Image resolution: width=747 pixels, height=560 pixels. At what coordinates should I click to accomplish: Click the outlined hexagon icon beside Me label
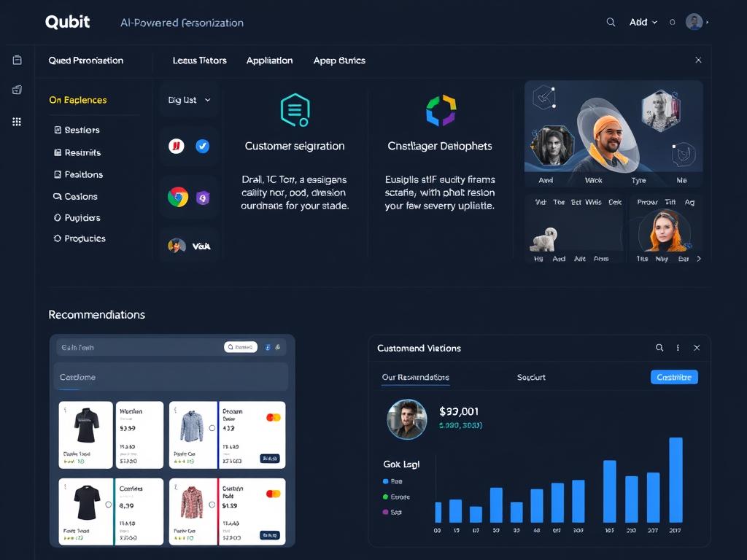click(684, 155)
